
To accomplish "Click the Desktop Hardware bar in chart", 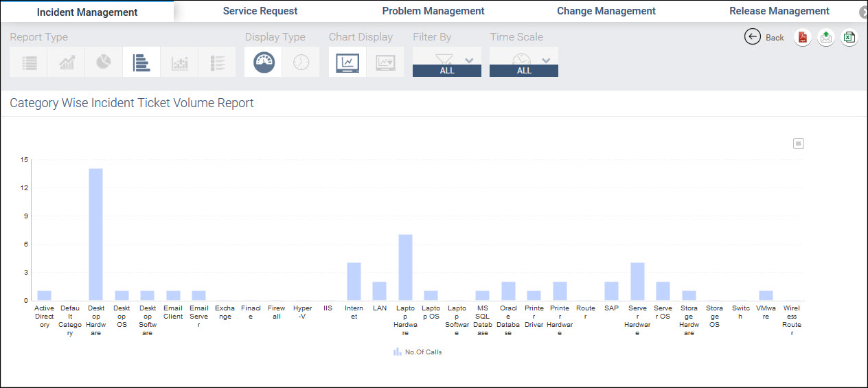I will 96,234.
